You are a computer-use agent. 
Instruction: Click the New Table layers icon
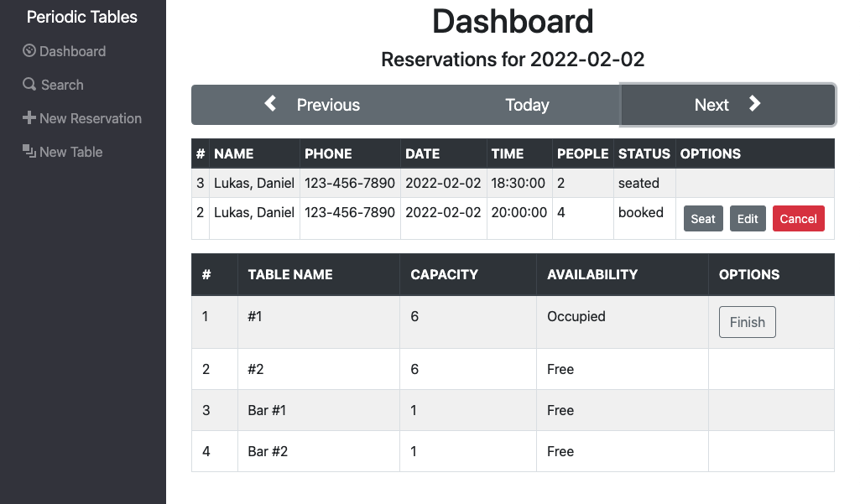[x=29, y=151]
